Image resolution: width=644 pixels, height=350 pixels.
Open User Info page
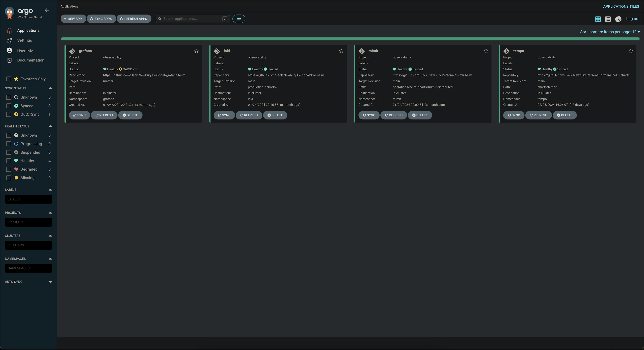pos(25,51)
